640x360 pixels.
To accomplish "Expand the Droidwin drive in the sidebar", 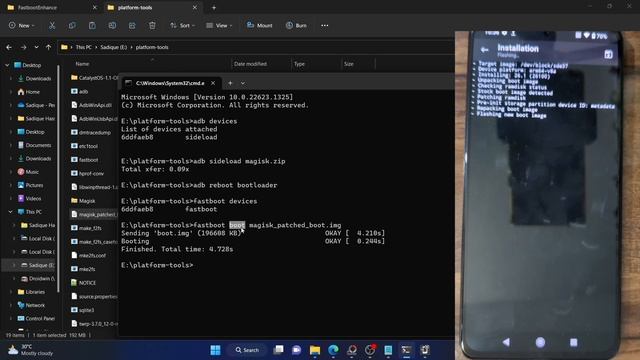I will pos(14,278).
